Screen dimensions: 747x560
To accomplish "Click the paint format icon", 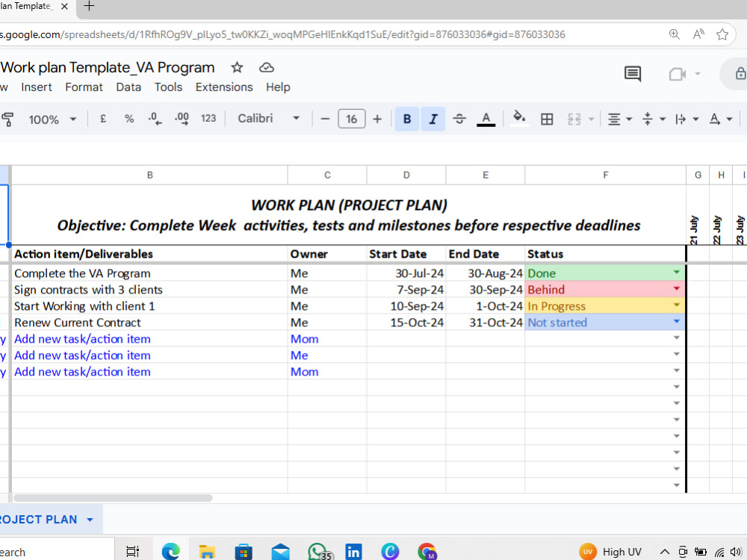I will 7,119.
